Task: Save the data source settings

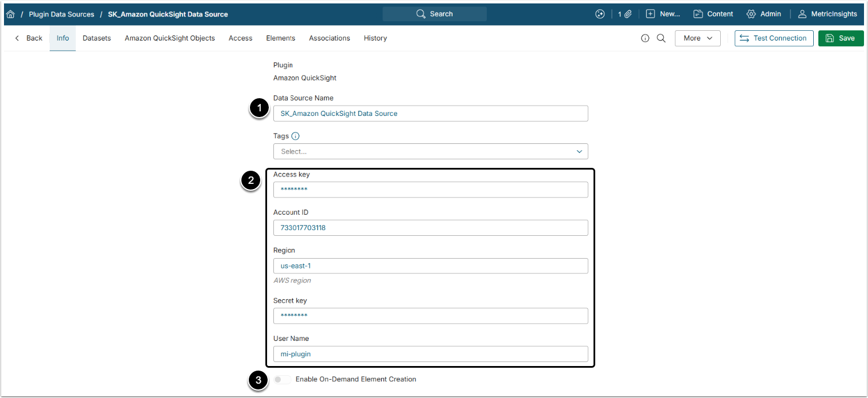Action: click(841, 38)
